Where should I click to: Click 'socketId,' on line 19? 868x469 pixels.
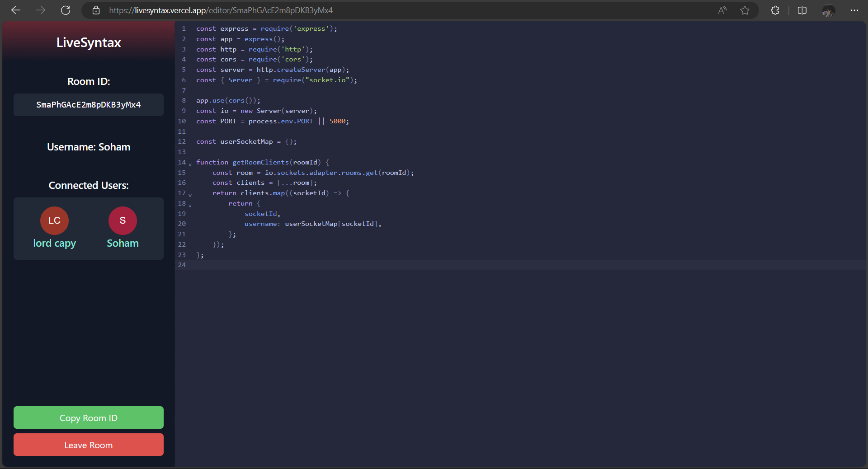[263, 214]
